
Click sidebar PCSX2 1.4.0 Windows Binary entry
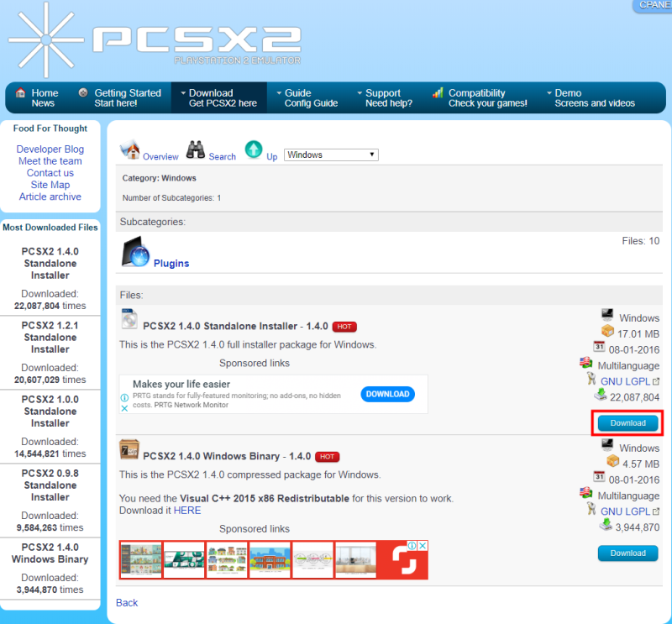(x=50, y=553)
